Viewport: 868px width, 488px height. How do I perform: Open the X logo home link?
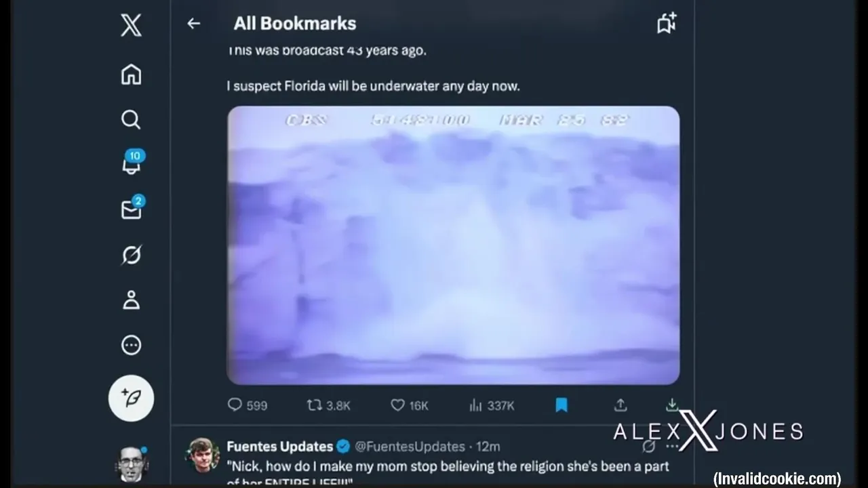[x=131, y=26]
